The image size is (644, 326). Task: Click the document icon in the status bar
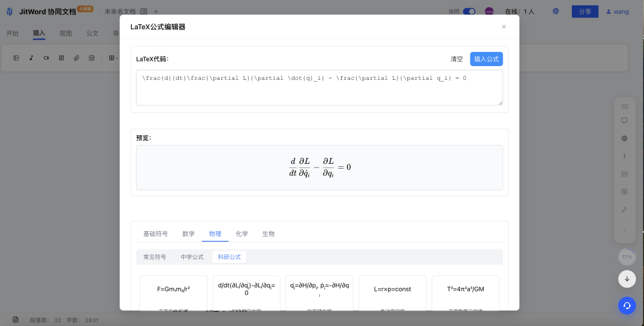click(16, 319)
